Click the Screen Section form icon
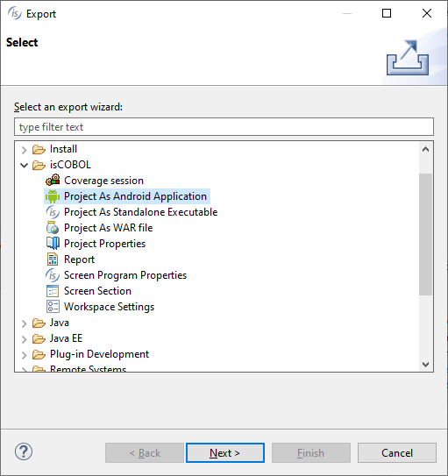The width and height of the screenshot is (448, 476). pos(53,291)
